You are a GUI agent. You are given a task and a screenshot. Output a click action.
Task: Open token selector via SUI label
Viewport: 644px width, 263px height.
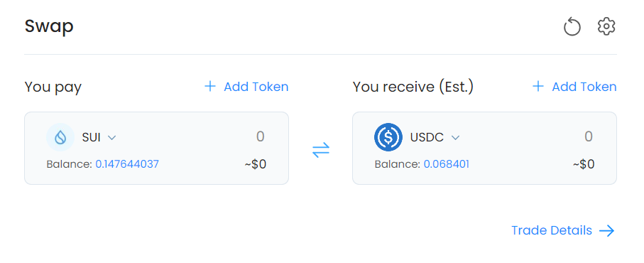coord(91,137)
